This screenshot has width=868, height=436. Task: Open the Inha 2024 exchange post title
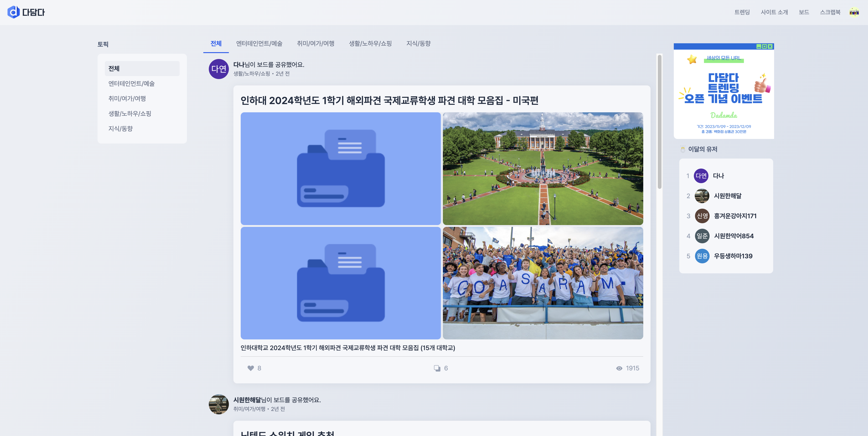[389, 100]
